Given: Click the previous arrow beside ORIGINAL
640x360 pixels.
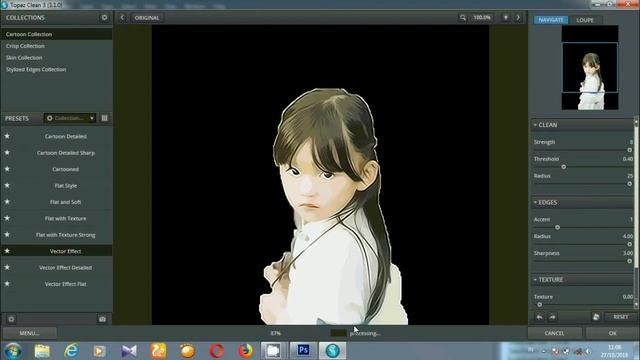Looking at the screenshot, I should click(x=122, y=18).
